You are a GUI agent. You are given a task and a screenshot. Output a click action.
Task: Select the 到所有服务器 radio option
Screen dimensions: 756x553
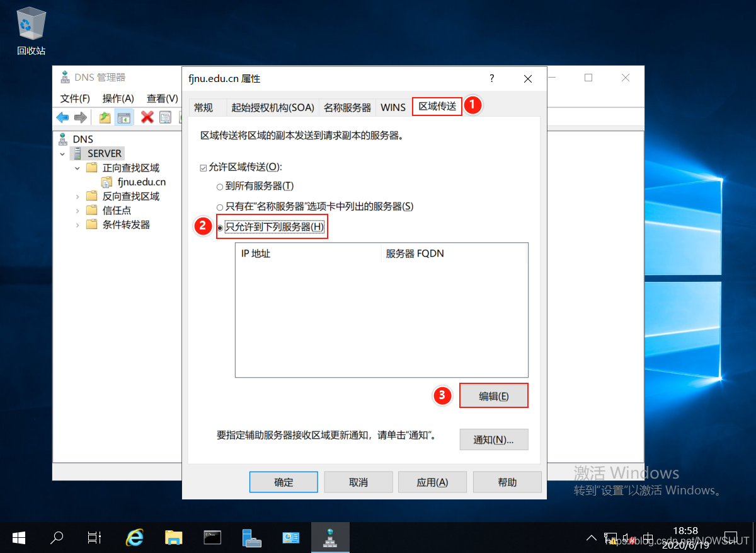pos(219,187)
